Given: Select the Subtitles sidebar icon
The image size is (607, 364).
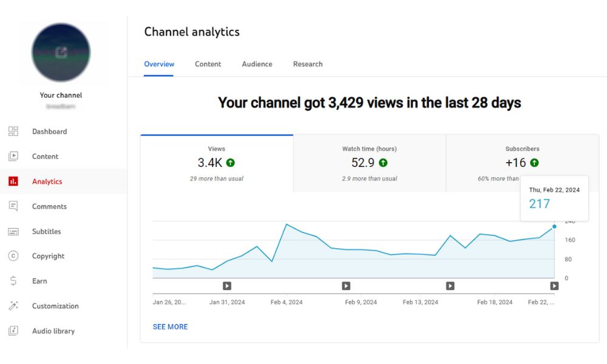Looking at the screenshot, I should [13, 231].
